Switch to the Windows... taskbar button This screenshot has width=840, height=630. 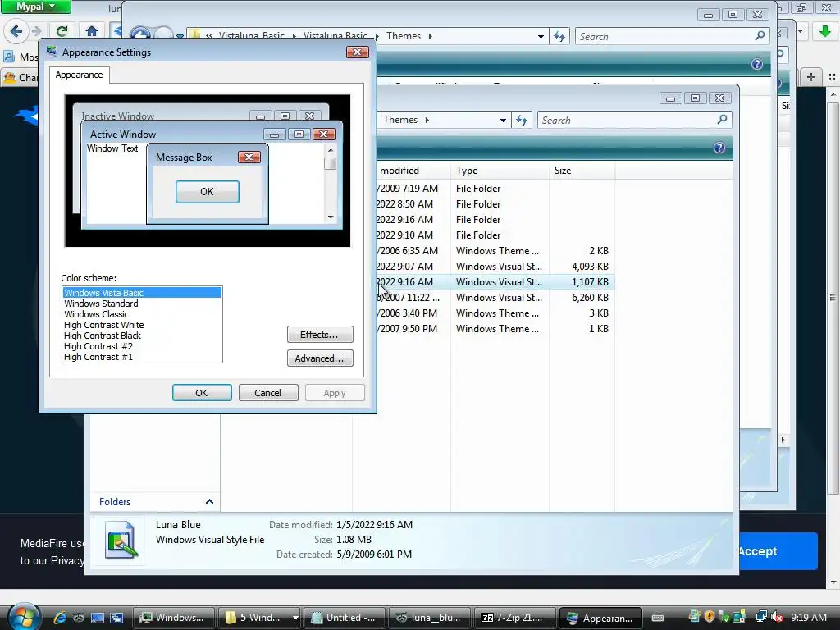[x=174, y=618]
